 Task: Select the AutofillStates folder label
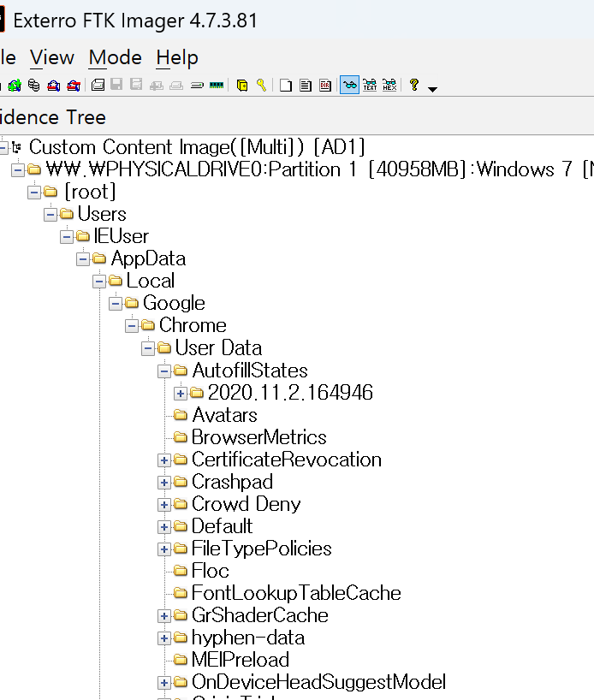[x=250, y=371]
